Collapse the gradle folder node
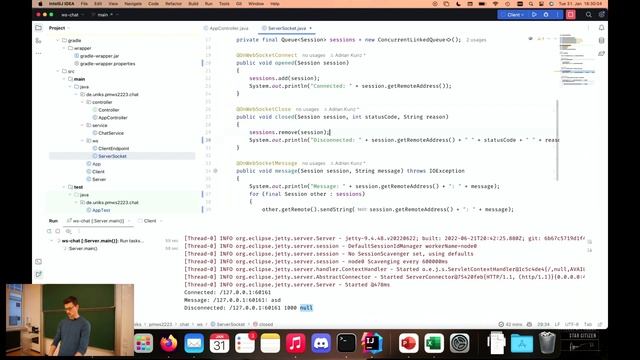Viewport: 640px width, 360px height. pyautogui.click(x=58, y=40)
